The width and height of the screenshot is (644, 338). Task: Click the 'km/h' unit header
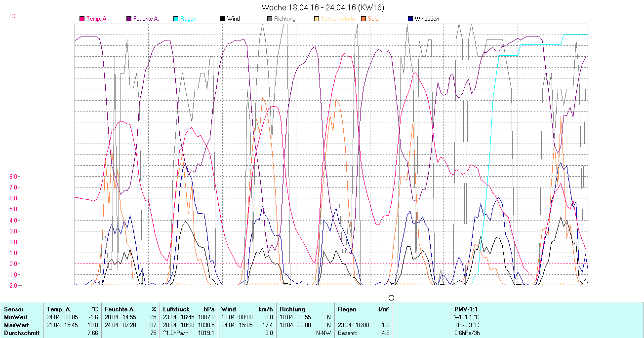pos(266,309)
